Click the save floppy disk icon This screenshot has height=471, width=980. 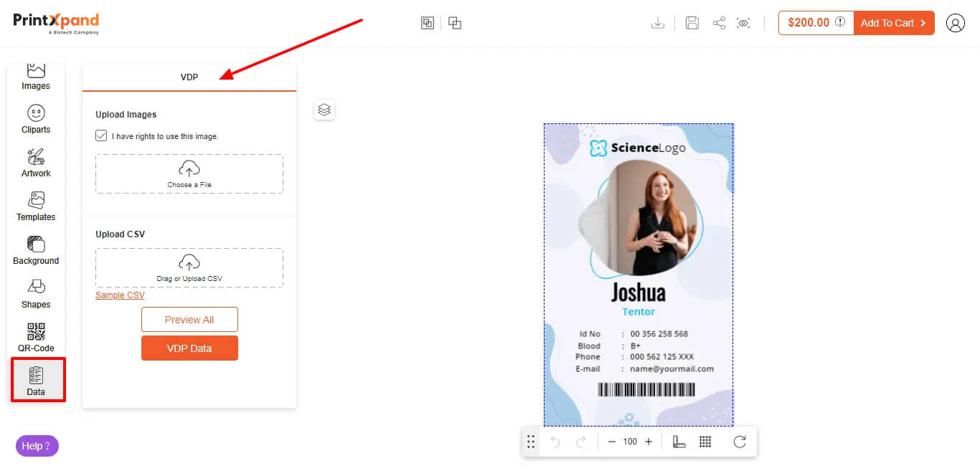point(692,23)
